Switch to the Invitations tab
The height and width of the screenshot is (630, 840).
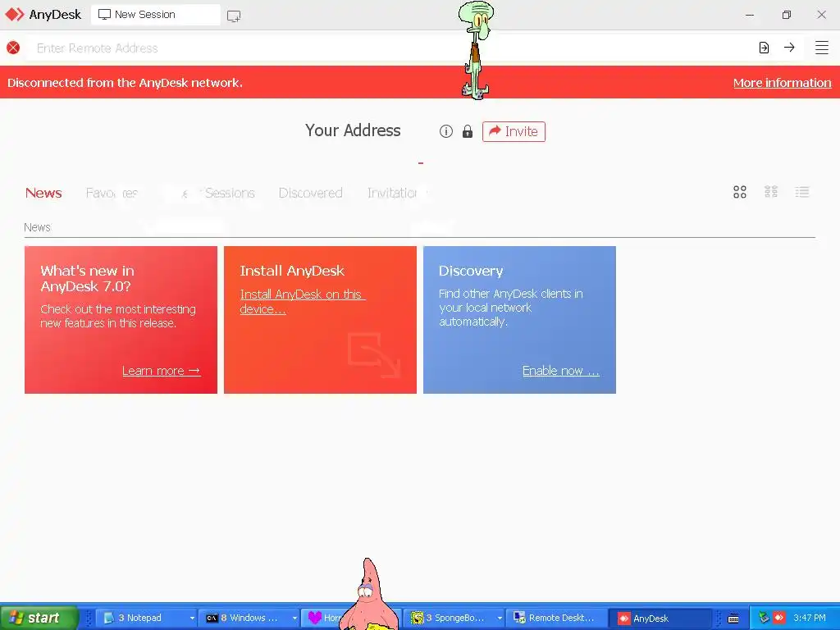click(x=398, y=193)
